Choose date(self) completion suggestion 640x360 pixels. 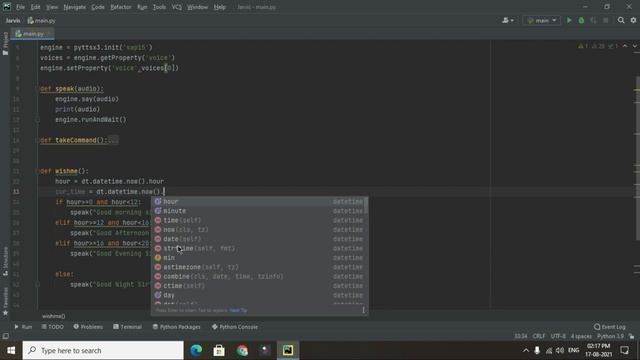click(x=259, y=239)
